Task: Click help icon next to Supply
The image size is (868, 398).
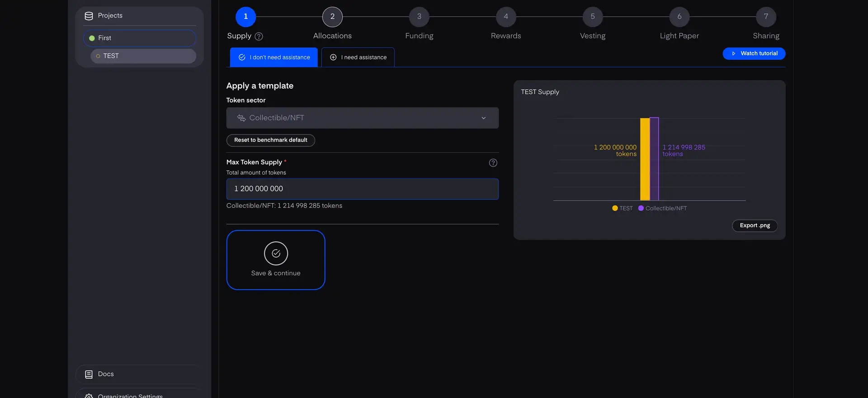Action: click(259, 36)
